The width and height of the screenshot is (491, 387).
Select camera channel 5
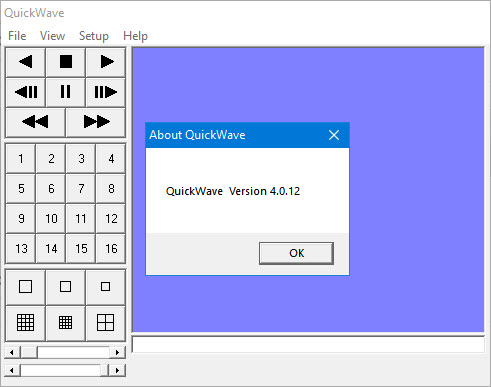21,189
